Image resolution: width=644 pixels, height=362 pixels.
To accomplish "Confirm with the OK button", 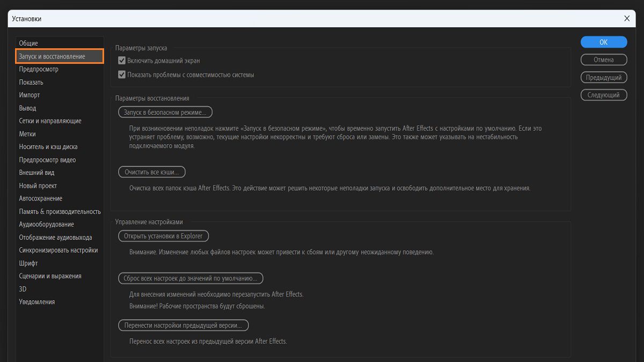I will point(604,42).
